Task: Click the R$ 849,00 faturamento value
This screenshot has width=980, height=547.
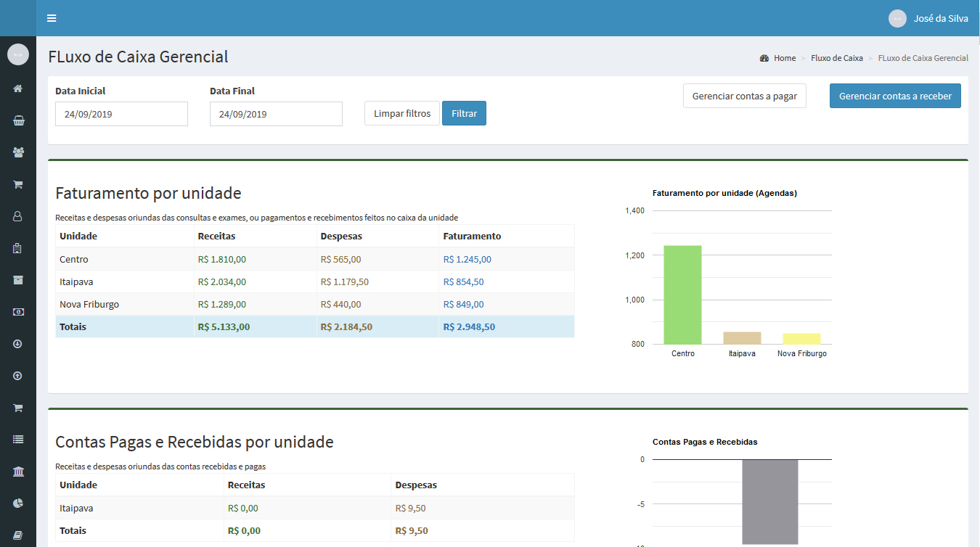Action: 463,304
